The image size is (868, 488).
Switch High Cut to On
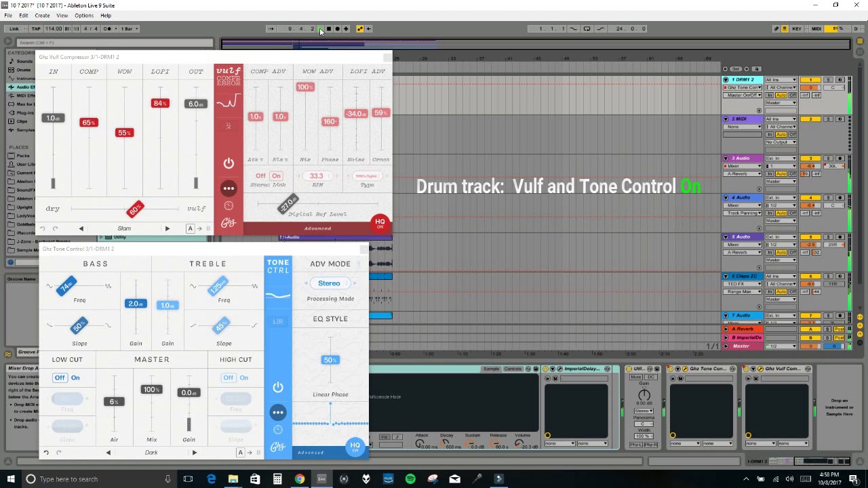243,378
